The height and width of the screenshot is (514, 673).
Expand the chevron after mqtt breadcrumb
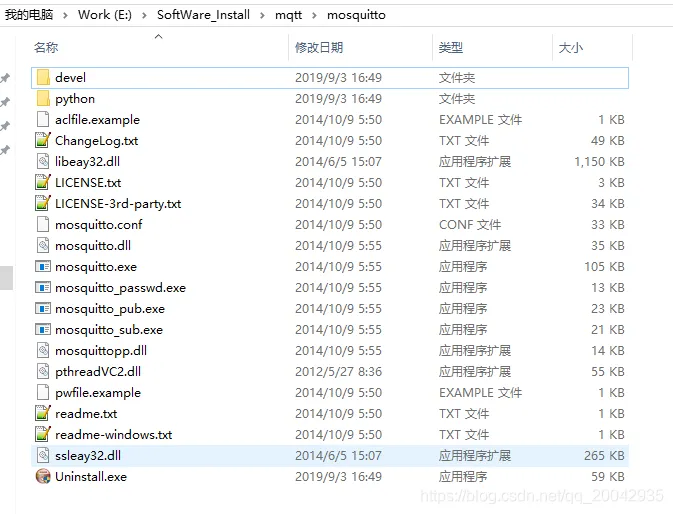click(x=314, y=15)
